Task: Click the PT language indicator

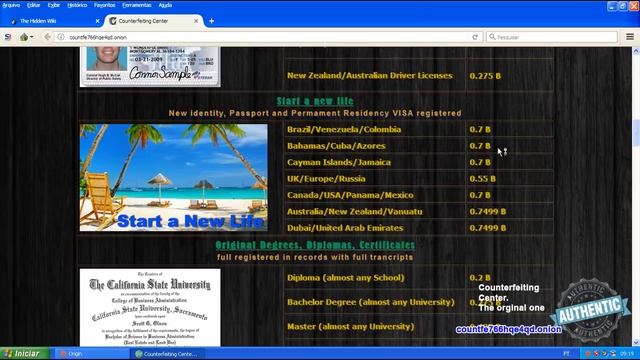Action: (566, 354)
